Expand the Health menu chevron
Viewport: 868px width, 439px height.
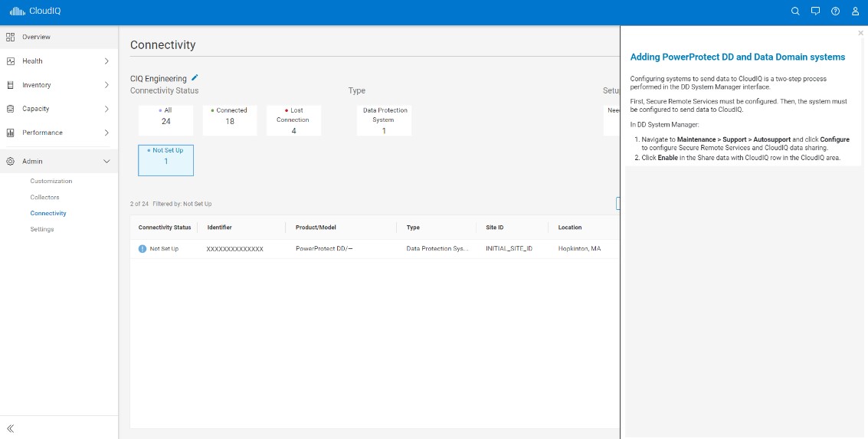[x=106, y=61]
